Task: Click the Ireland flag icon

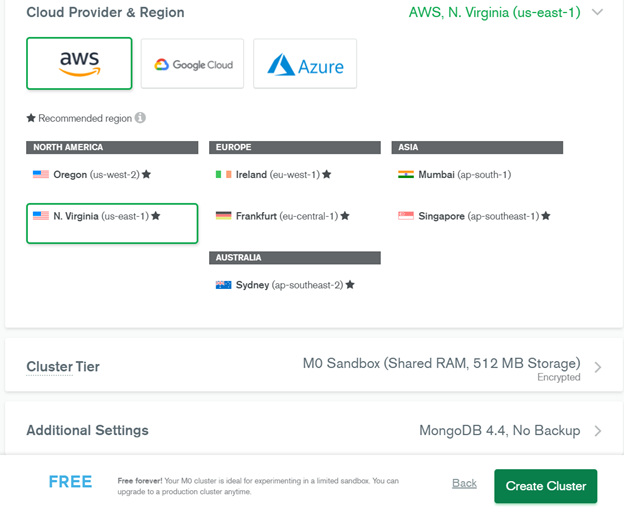Action: (224, 174)
